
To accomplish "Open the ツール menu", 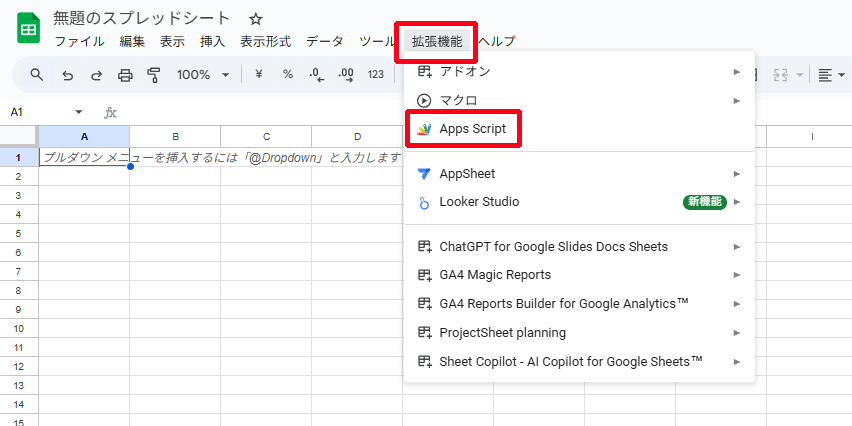I will tap(375, 41).
